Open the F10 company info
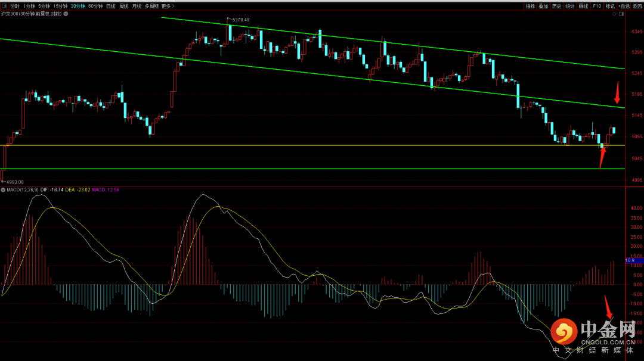 [x=597, y=6]
